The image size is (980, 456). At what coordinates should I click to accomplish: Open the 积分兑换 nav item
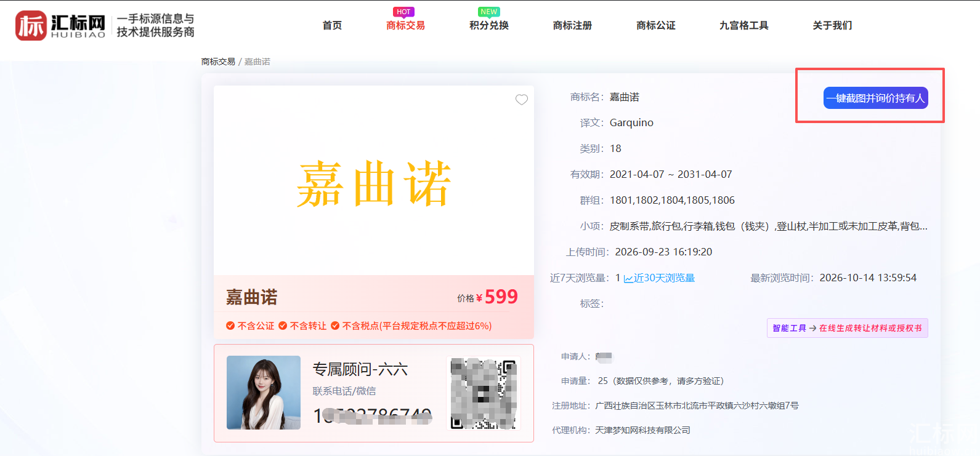click(x=489, y=25)
